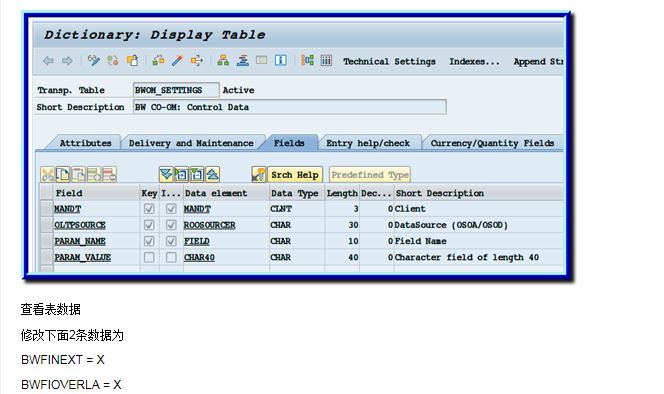
Task: Click the Delete Row icon
Action: [109, 175]
